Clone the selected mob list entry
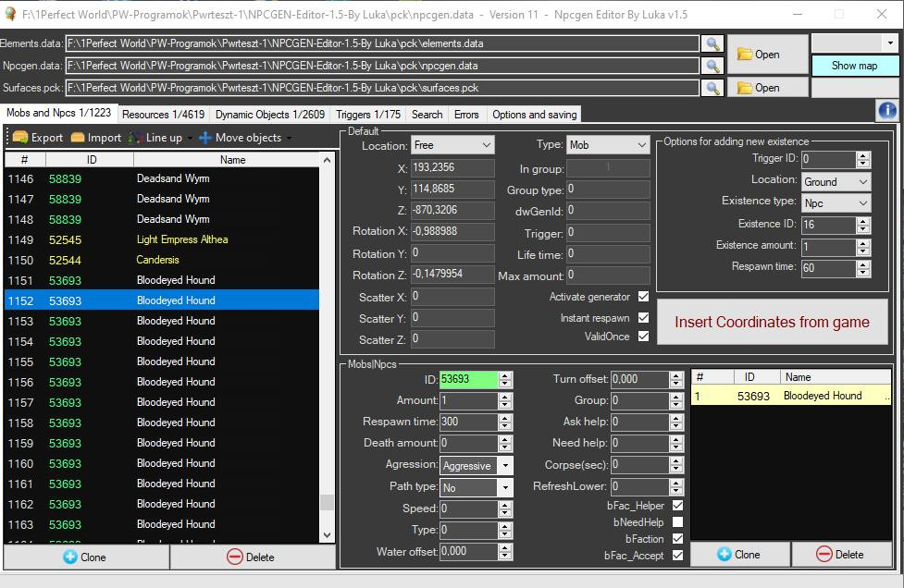 pos(86,557)
